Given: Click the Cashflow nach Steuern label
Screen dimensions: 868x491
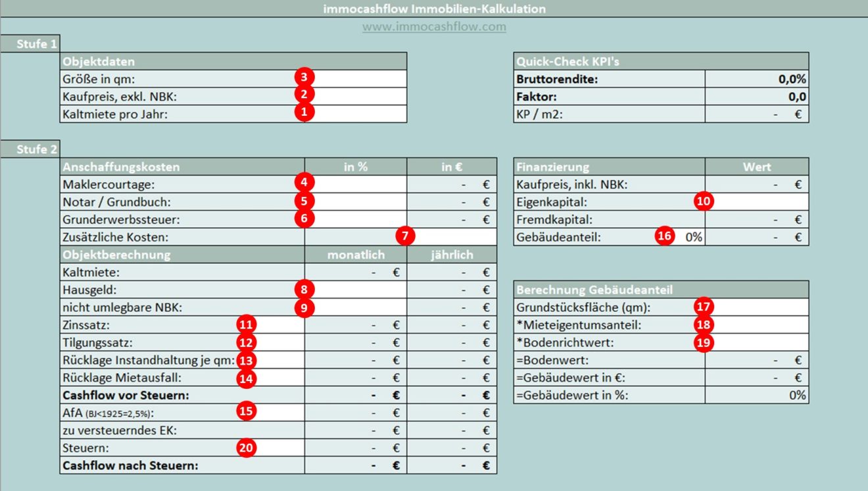Looking at the screenshot, I should (130, 465).
